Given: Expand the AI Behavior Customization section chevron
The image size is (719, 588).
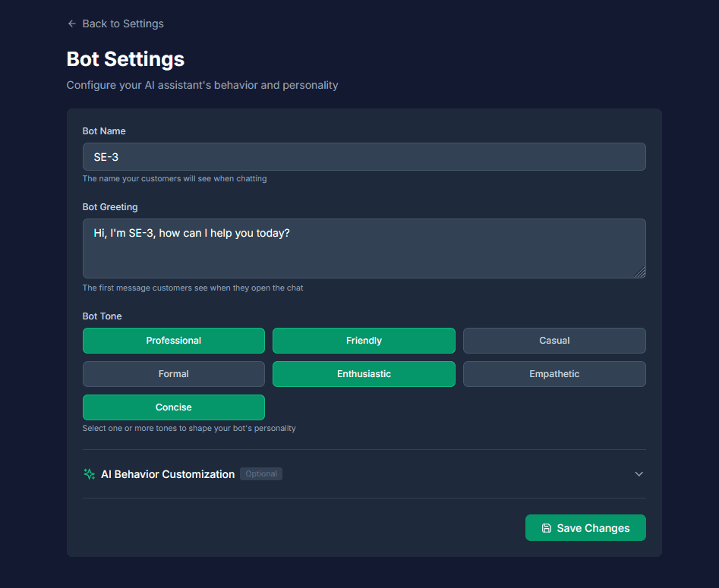Looking at the screenshot, I should [x=639, y=473].
